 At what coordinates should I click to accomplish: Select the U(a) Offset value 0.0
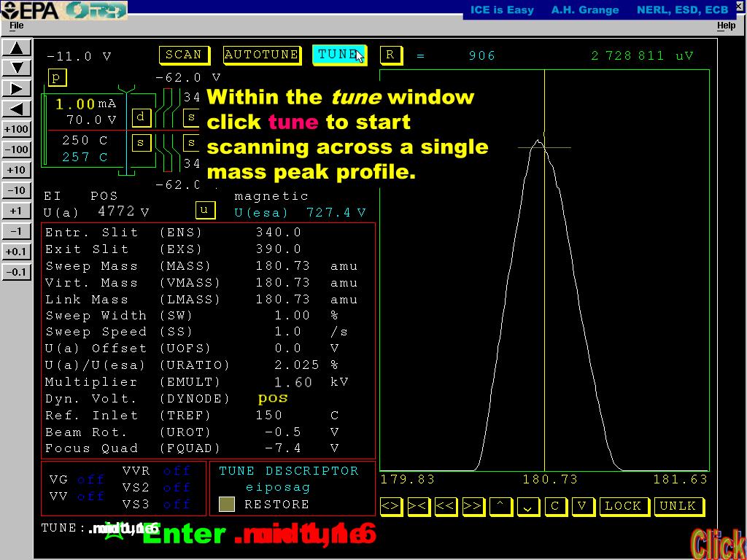(287, 349)
